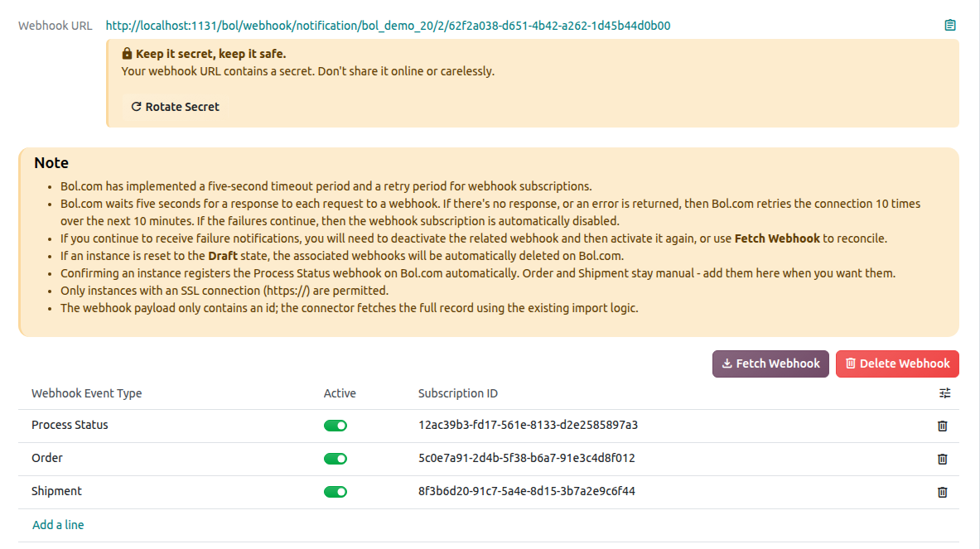Screen dimensions: 980x549
Task: Sort by Subscription ID column header
Action: (x=458, y=393)
